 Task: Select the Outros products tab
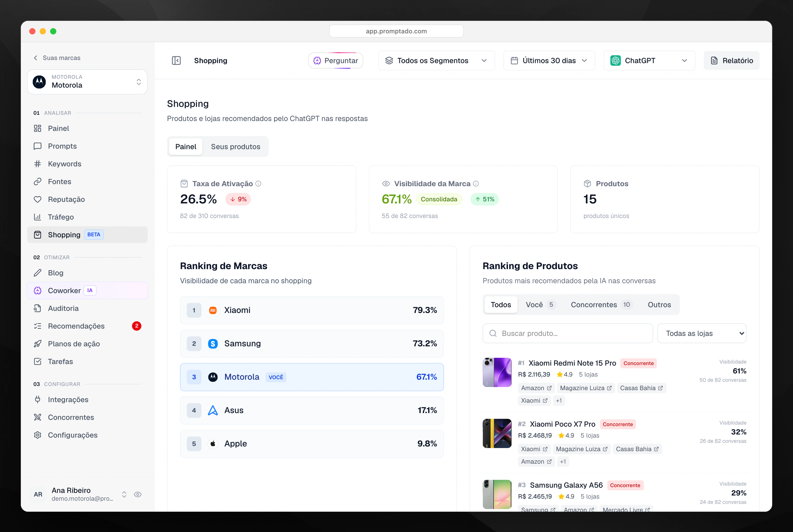659,305
